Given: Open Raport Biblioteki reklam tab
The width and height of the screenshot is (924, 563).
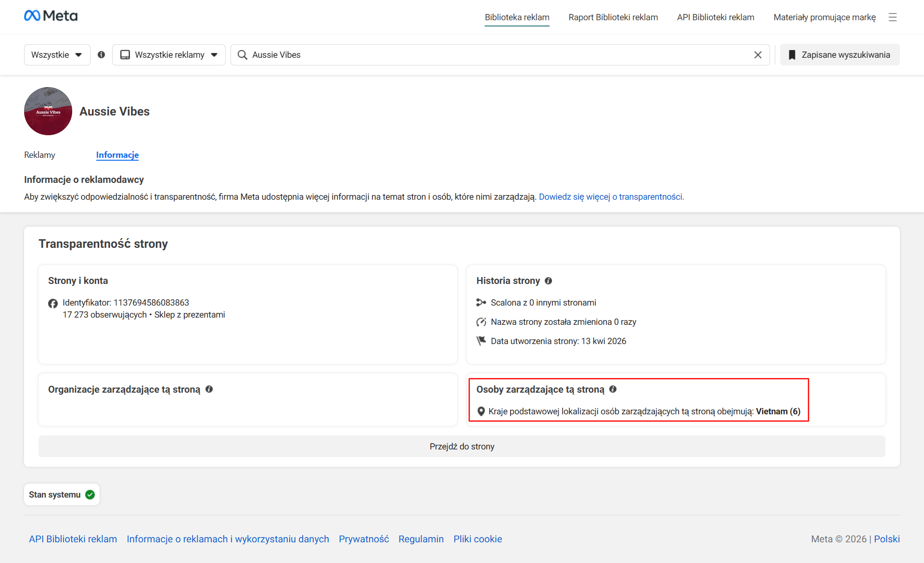Looking at the screenshot, I should [613, 17].
